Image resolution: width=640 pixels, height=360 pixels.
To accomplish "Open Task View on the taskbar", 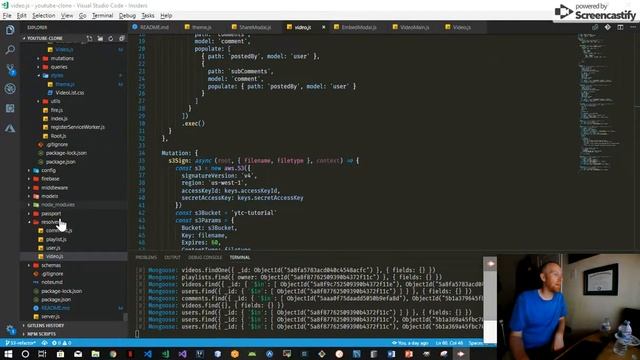I will click(42, 354).
